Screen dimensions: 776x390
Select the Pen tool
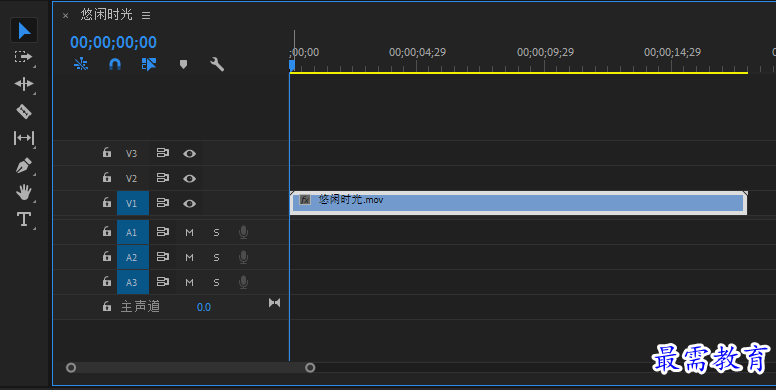coord(24,165)
